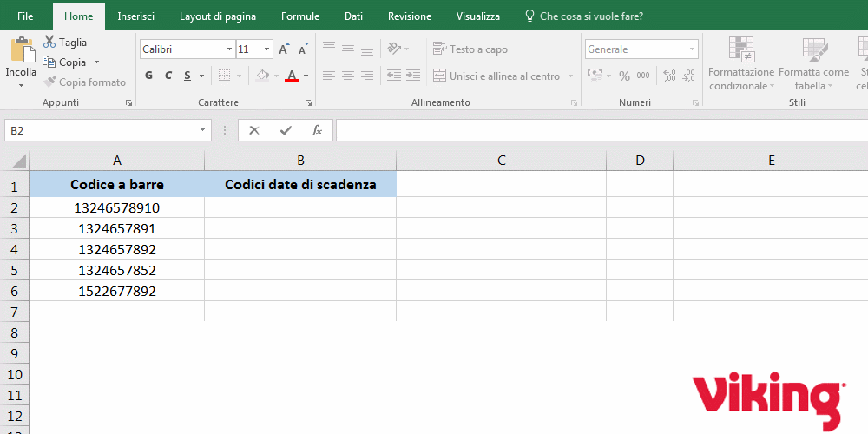Screen dimensions: 868x434
Task: Toggle italic with the C button
Action: point(168,76)
